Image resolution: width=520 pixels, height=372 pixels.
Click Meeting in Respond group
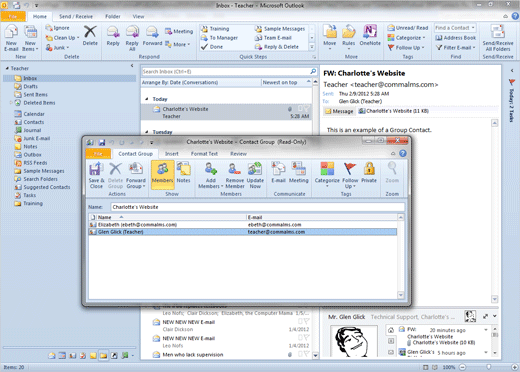pos(179,31)
